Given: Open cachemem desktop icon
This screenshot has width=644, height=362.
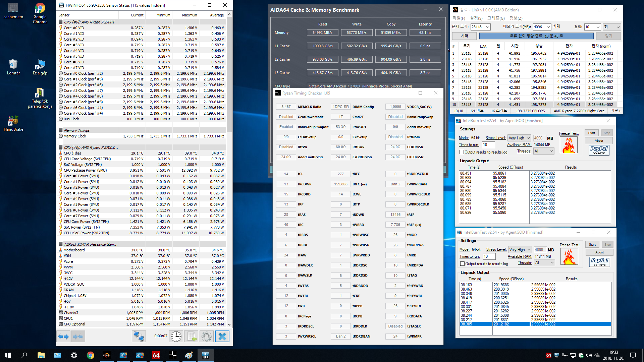Looking at the screenshot, I should [x=13, y=11].
